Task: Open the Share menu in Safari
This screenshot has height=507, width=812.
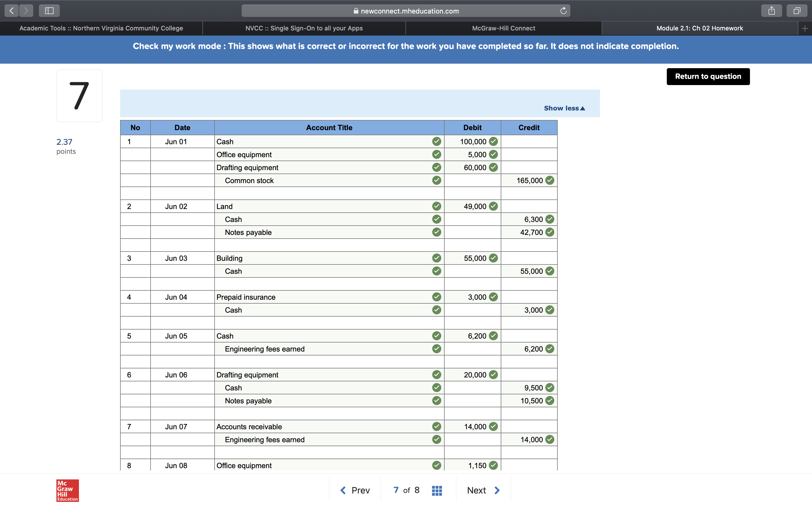Action: [771, 10]
